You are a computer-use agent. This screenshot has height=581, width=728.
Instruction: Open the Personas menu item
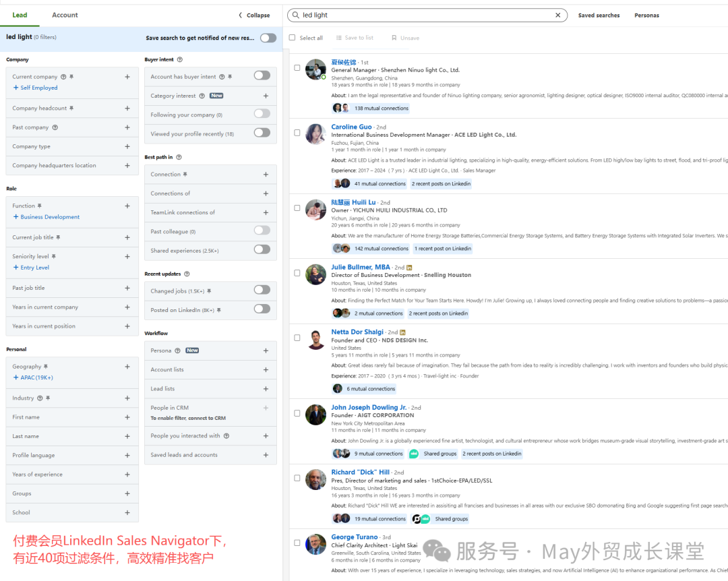[x=646, y=15]
